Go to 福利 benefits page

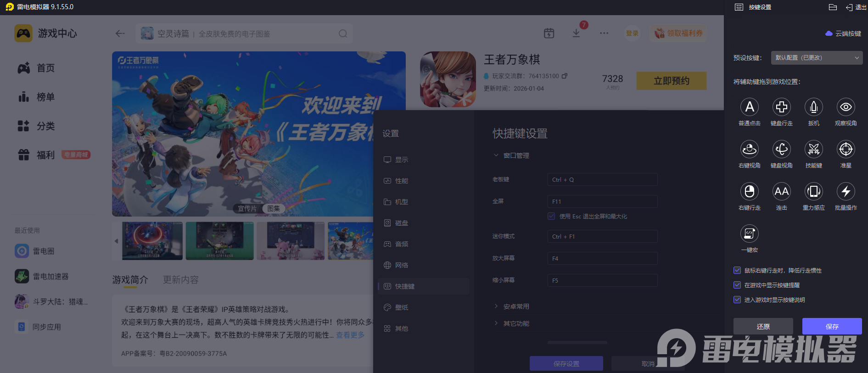click(x=36, y=155)
